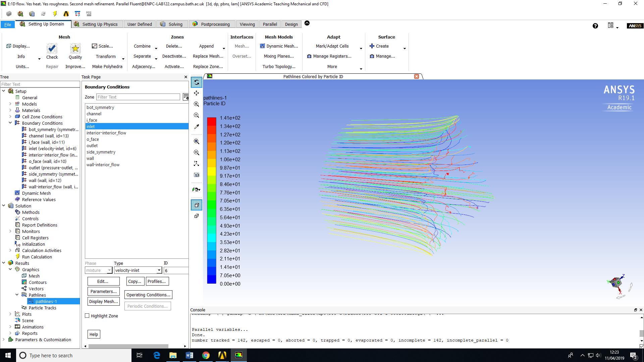The height and width of the screenshot is (362, 644).
Task: Open Microsoft Word from the taskbar
Action: 189,355
